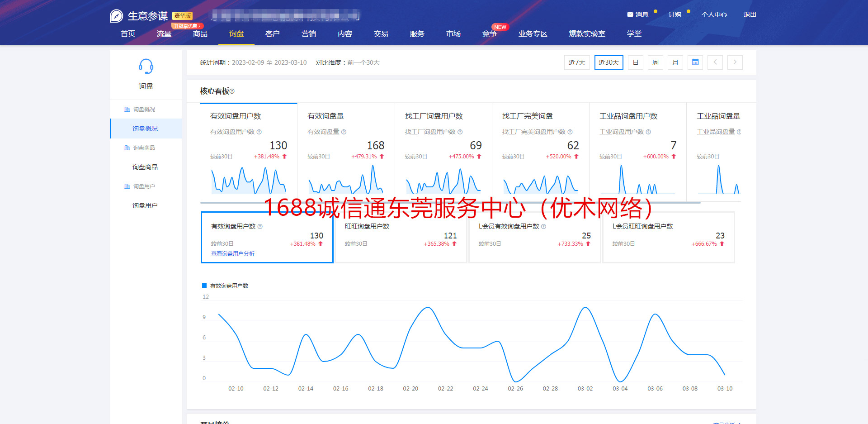The image size is (868, 424).
Task: Click the next period arrow
Action: pyautogui.click(x=735, y=62)
